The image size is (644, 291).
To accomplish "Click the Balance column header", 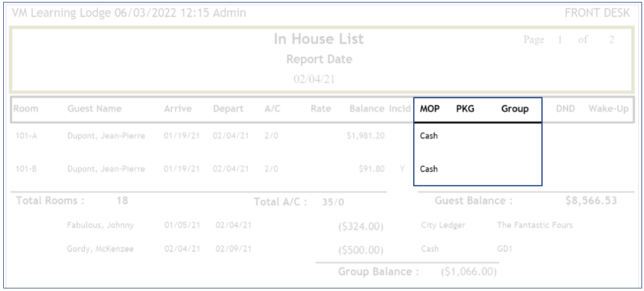I will click(x=366, y=109).
